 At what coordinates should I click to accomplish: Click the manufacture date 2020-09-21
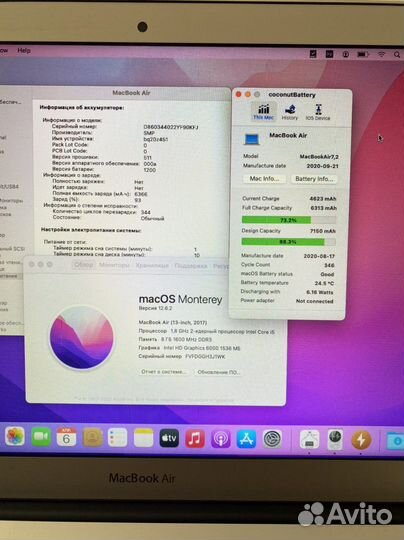tap(322, 166)
